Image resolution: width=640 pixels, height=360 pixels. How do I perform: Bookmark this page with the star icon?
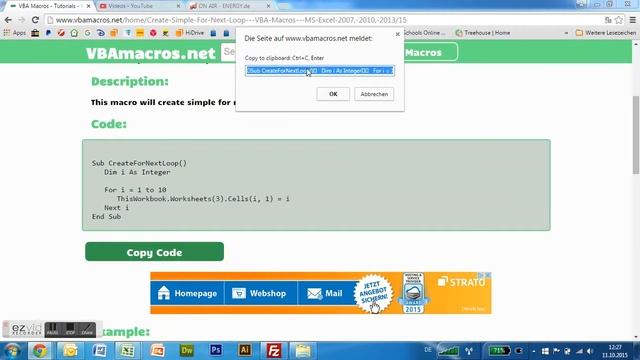[619, 20]
